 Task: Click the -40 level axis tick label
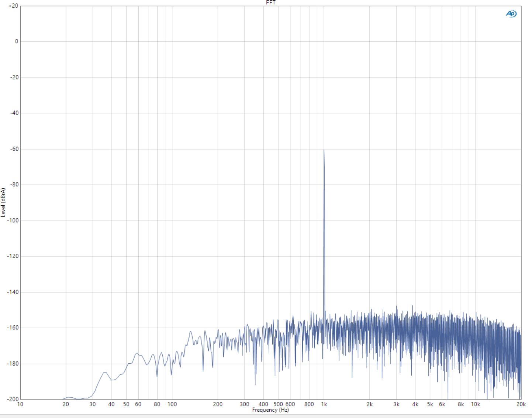tap(14, 113)
